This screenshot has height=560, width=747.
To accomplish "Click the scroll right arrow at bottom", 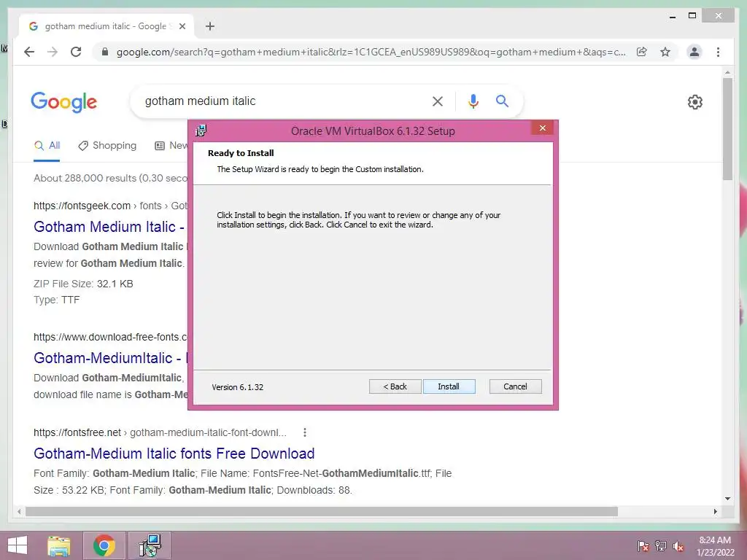I will 715,511.
